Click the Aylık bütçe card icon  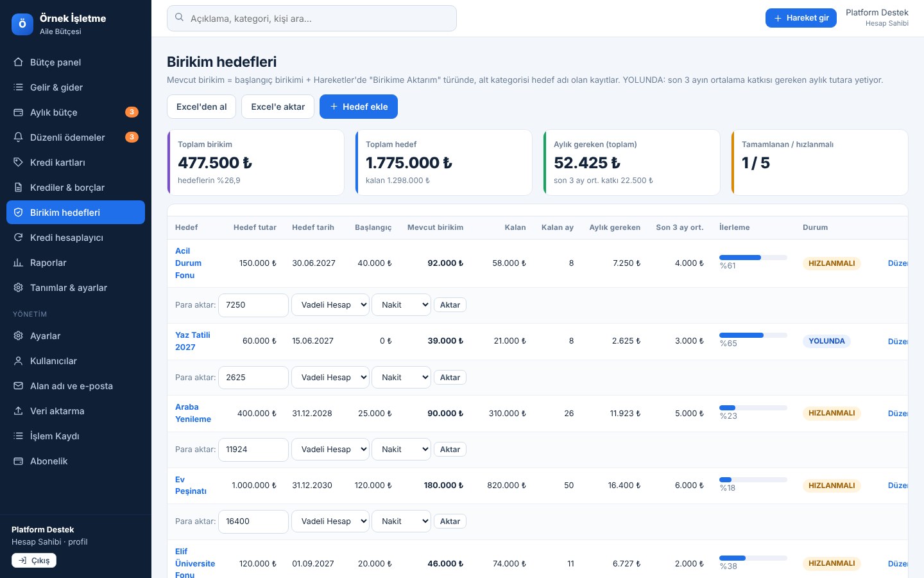[18, 112]
